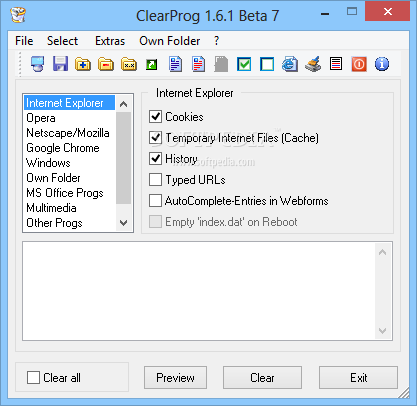
Task: Select Windows in the program list
Action: (x=69, y=163)
